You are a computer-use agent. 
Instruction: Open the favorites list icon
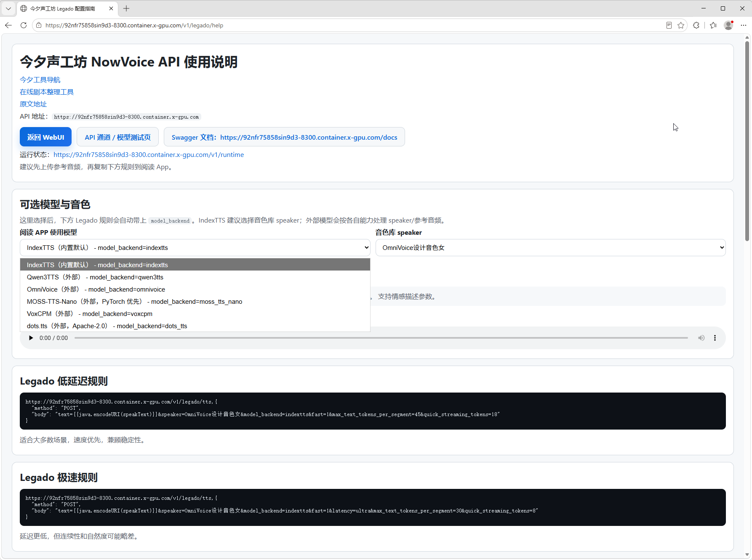point(713,25)
